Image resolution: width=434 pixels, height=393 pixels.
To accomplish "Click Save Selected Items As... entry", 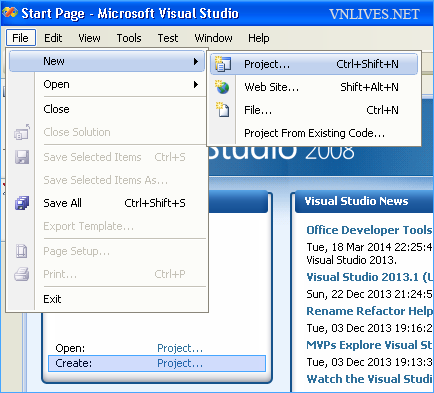I will coord(107,180).
